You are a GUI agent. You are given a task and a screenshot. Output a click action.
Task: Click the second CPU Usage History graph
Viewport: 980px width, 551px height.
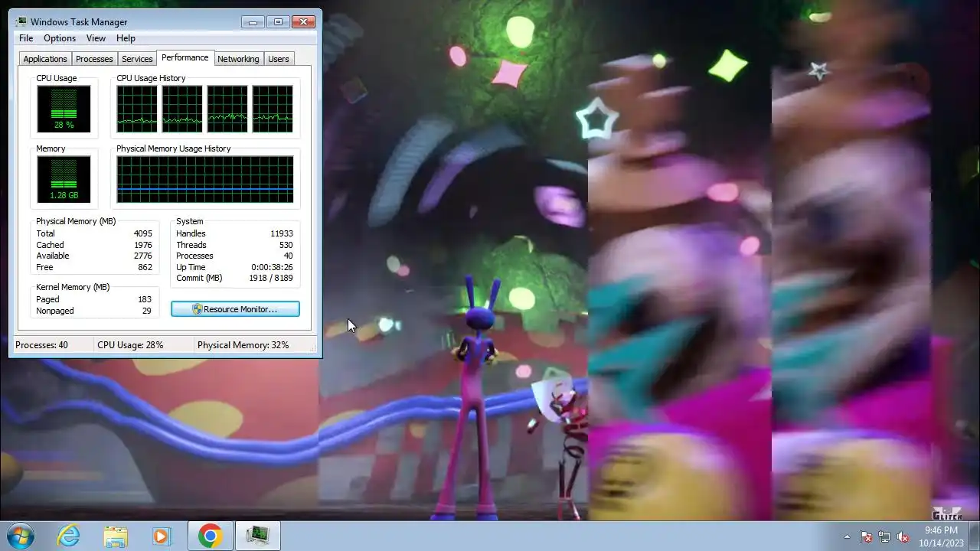pyautogui.click(x=182, y=109)
